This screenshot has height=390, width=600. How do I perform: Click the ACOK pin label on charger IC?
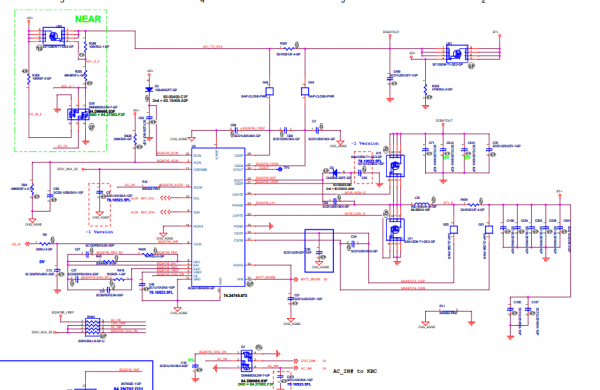[x=198, y=188]
